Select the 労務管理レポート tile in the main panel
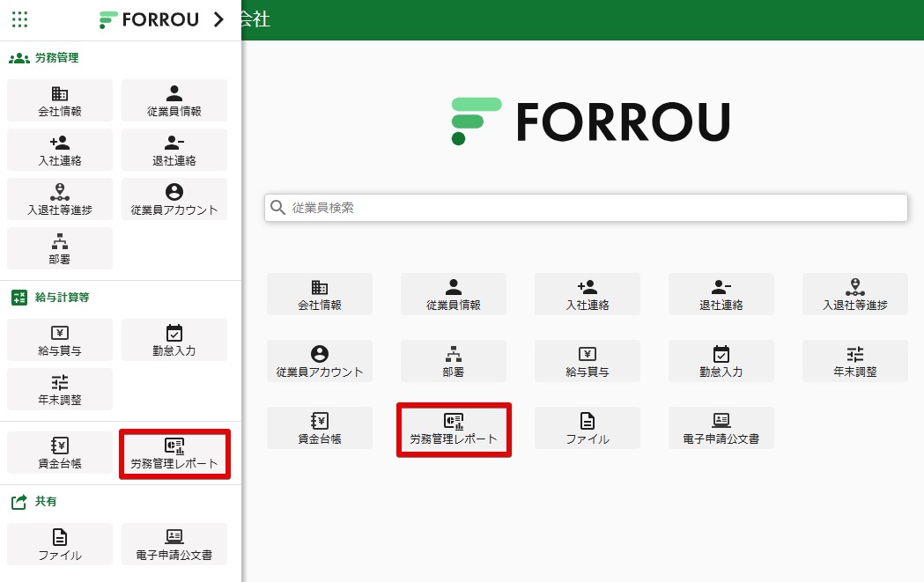 [x=454, y=429]
